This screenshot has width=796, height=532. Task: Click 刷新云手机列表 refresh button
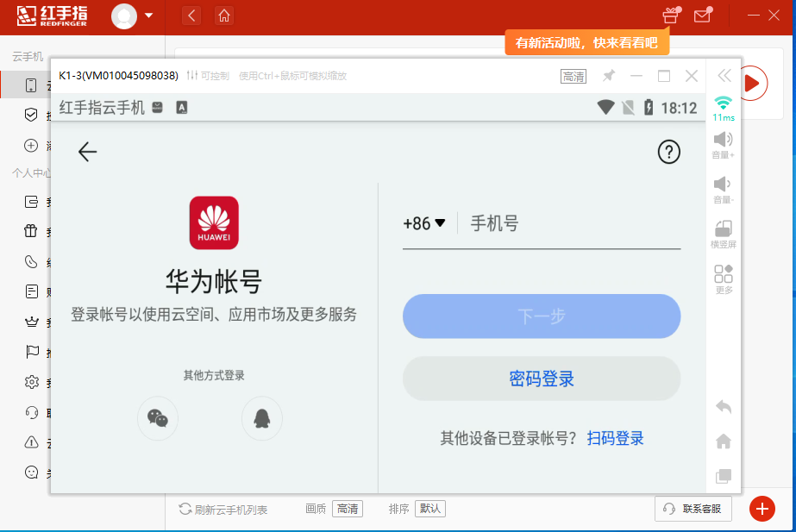click(x=223, y=510)
